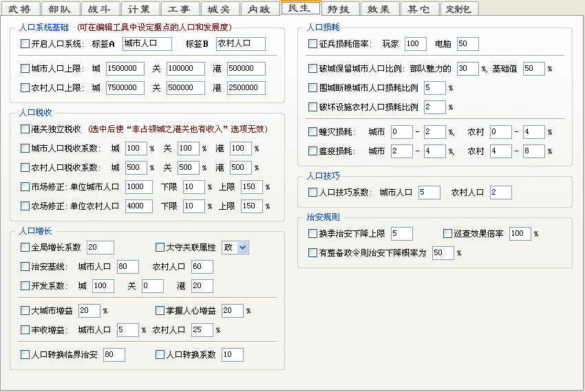Switch to the 城关 tab
The image size is (585, 392).
(x=220, y=8)
